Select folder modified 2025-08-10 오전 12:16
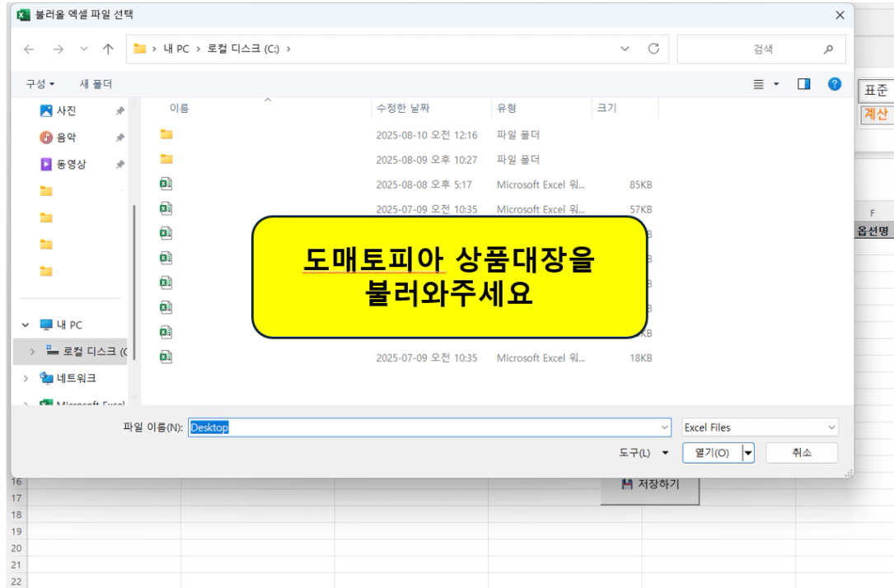Screen dimensions: 894x588 (406, 135)
